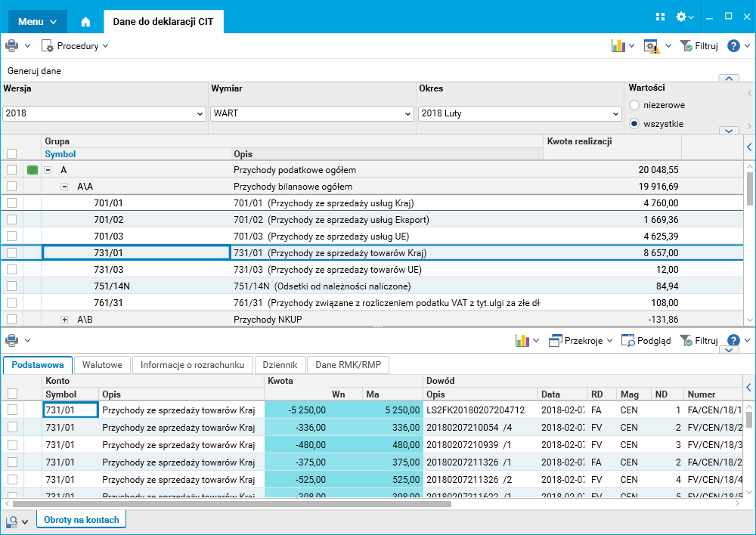Open the top toolbar printer icon
This screenshot has height=535, width=756.
click(x=12, y=46)
